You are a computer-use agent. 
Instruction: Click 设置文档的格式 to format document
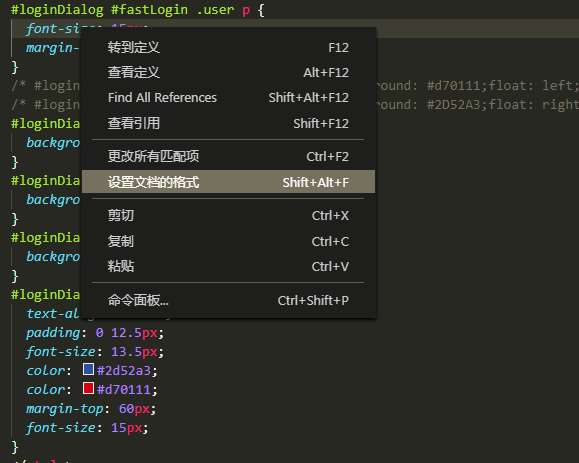pos(228,182)
